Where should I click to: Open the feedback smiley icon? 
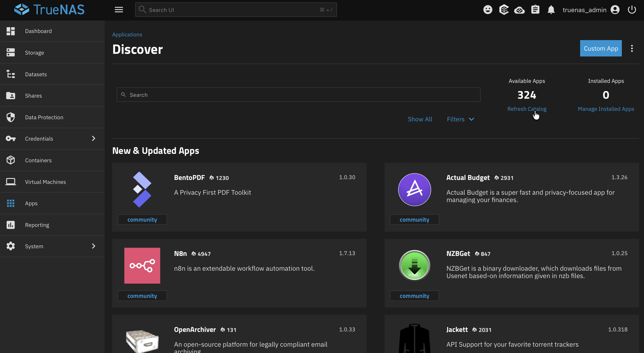click(x=488, y=9)
